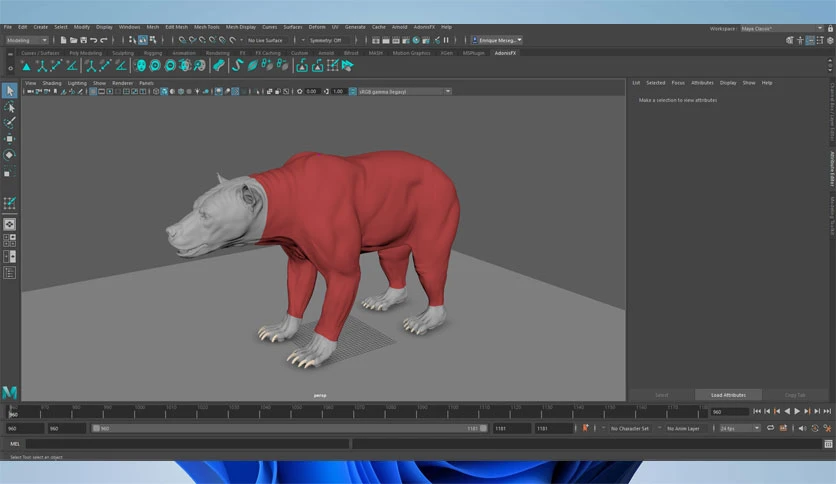The width and height of the screenshot is (836, 484).
Task: Toggle the Auto Keyframe icon
Action: coord(783,428)
